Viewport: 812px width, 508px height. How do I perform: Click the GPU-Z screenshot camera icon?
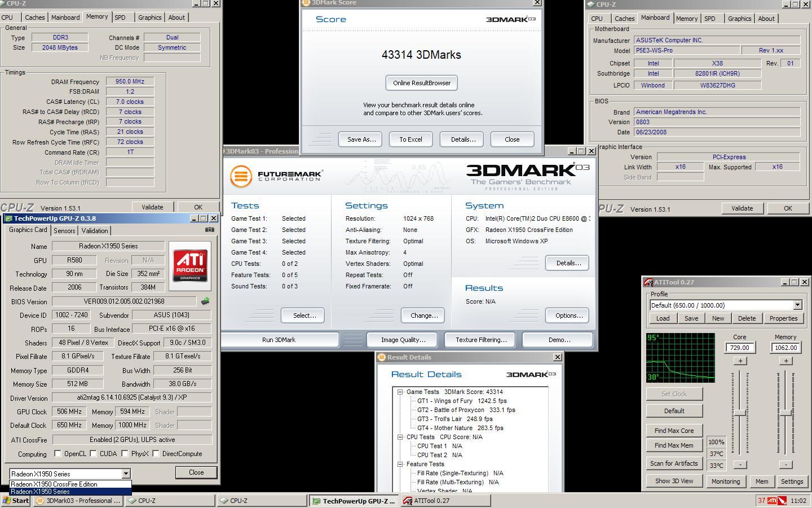tap(210, 230)
